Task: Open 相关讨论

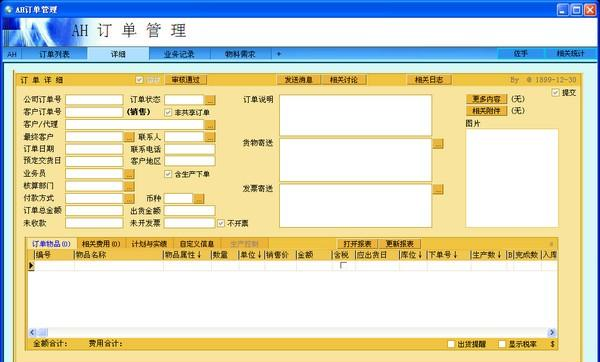Action: (344, 80)
